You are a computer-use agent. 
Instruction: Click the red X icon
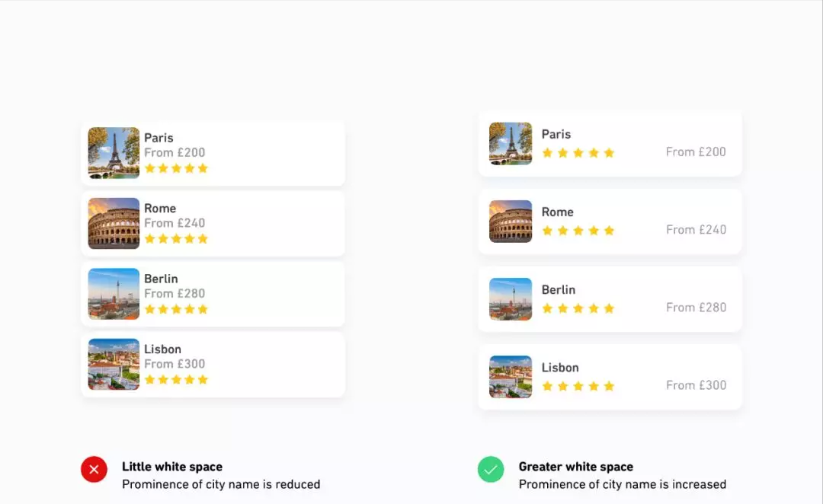(94, 470)
